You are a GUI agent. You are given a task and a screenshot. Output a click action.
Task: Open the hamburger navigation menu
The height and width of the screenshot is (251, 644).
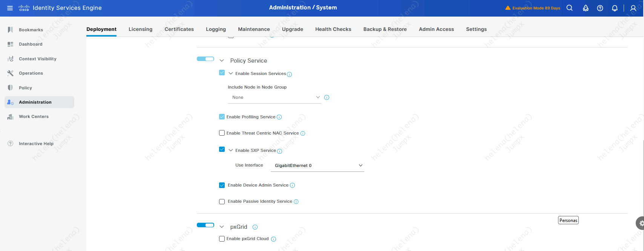click(x=10, y=8)
